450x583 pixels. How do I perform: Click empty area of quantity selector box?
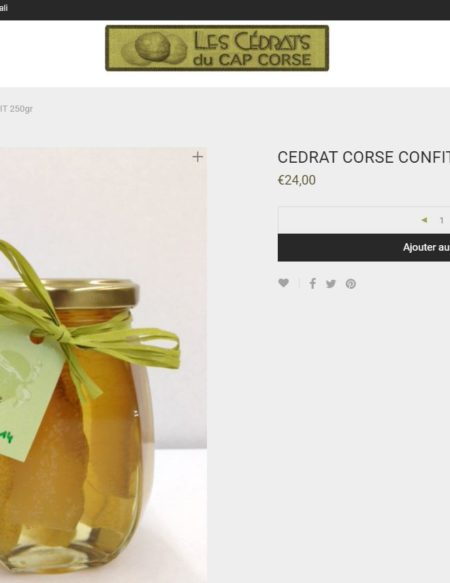(x=346, y=220)
